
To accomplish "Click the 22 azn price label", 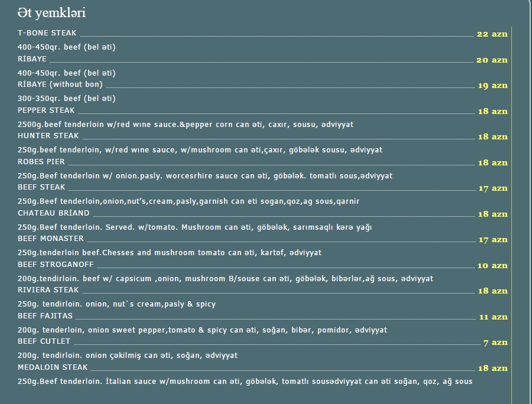I will click(492, 34).
